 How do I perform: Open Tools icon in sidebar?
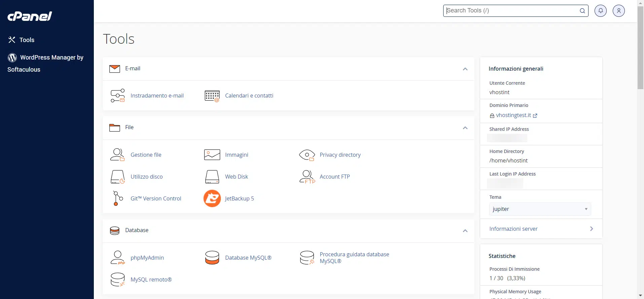12,40
